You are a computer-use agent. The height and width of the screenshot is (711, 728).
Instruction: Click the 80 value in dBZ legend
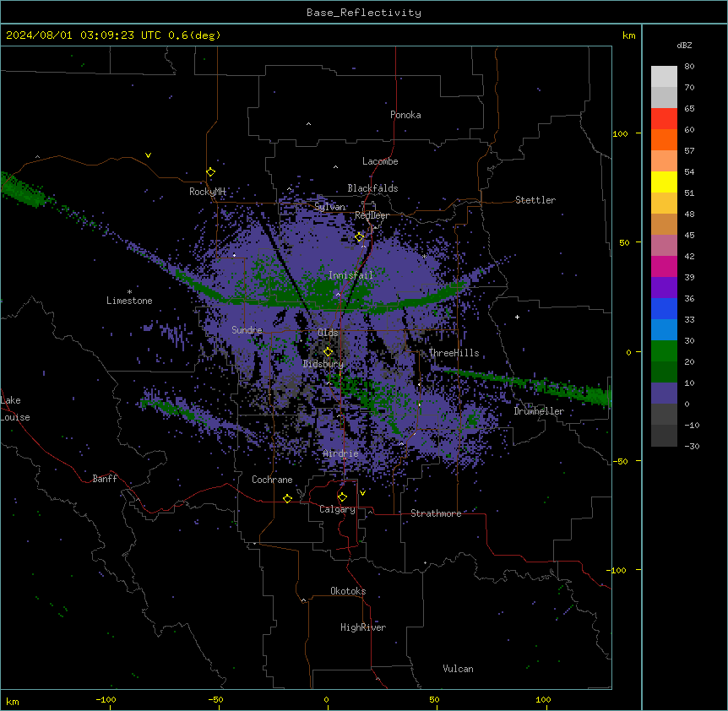[x=689, y=67]
